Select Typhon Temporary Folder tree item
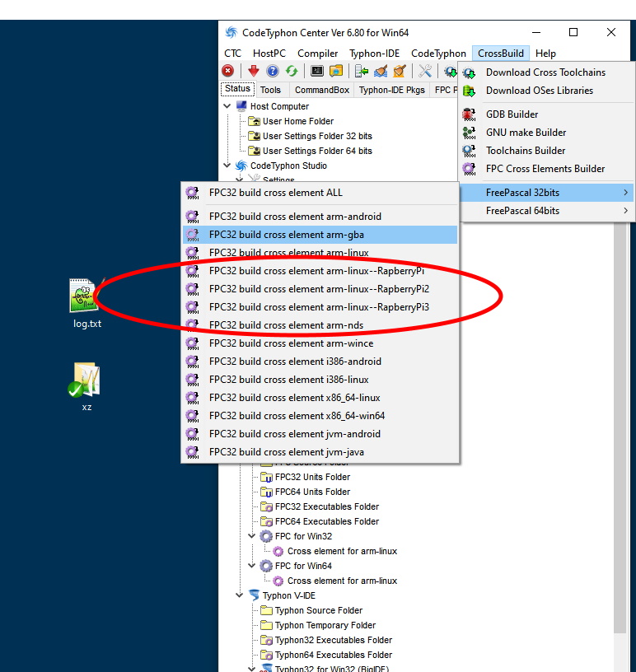 325,625
